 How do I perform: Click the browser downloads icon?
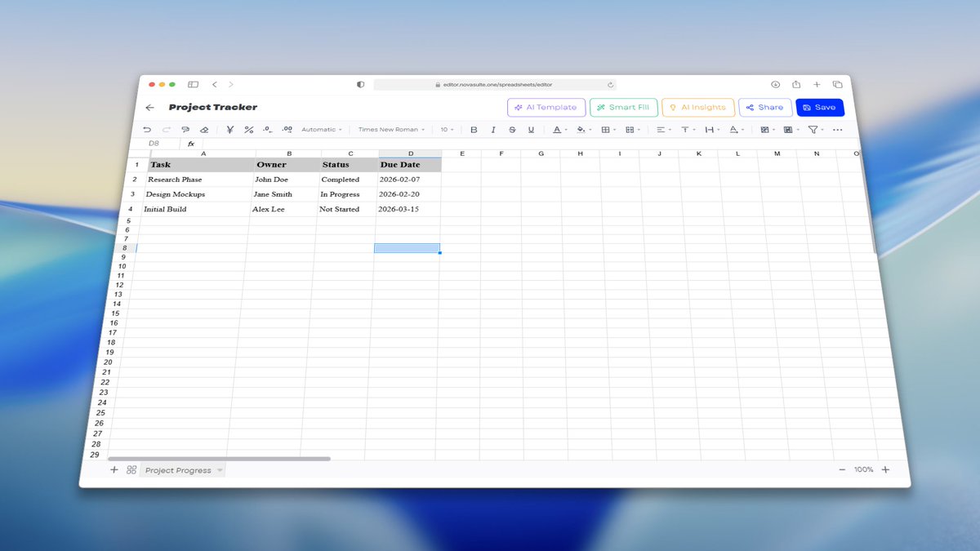[x=776, y=84]
